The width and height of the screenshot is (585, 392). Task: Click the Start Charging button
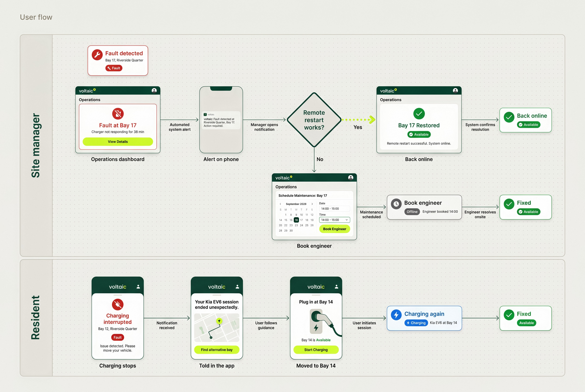coord(316,350)
